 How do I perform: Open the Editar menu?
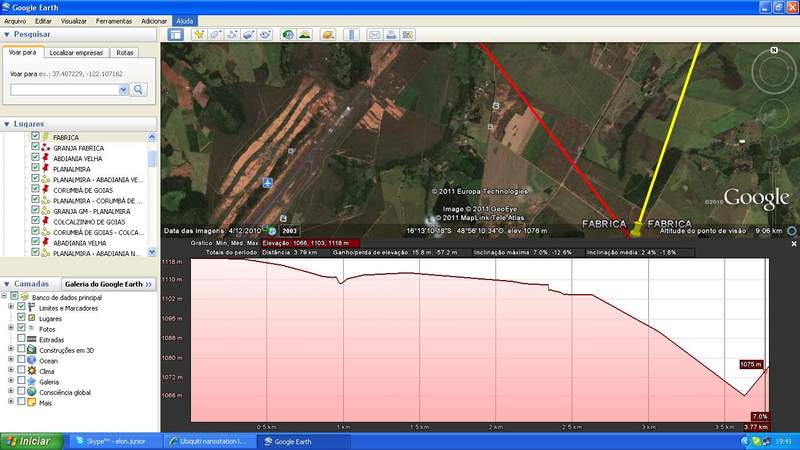[43, 21]
